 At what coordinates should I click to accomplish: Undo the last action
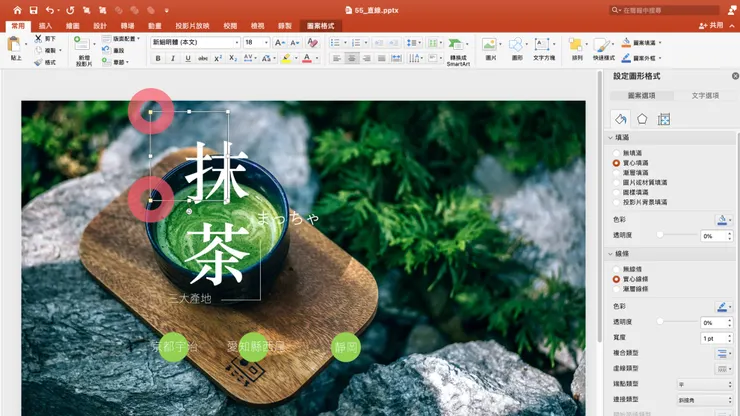[50, 10]
